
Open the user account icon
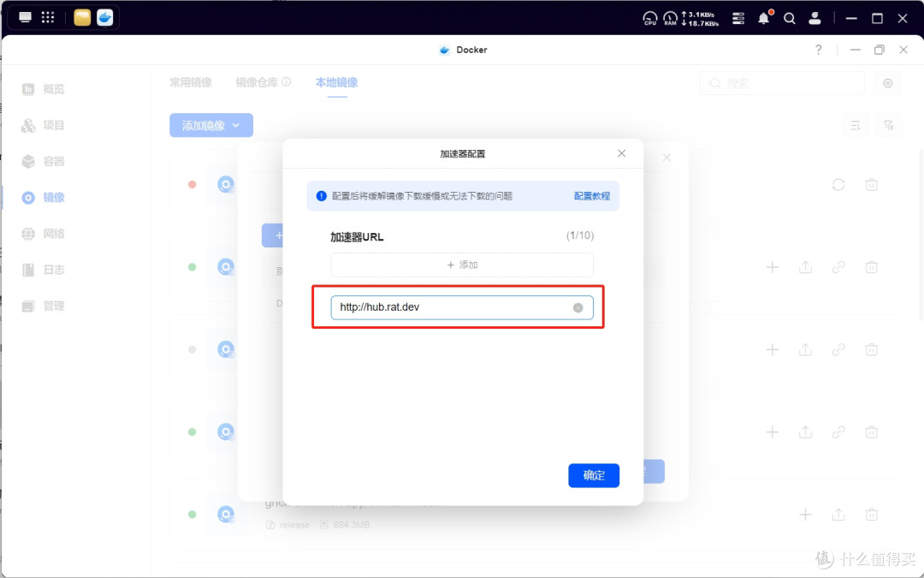point(814,18)
